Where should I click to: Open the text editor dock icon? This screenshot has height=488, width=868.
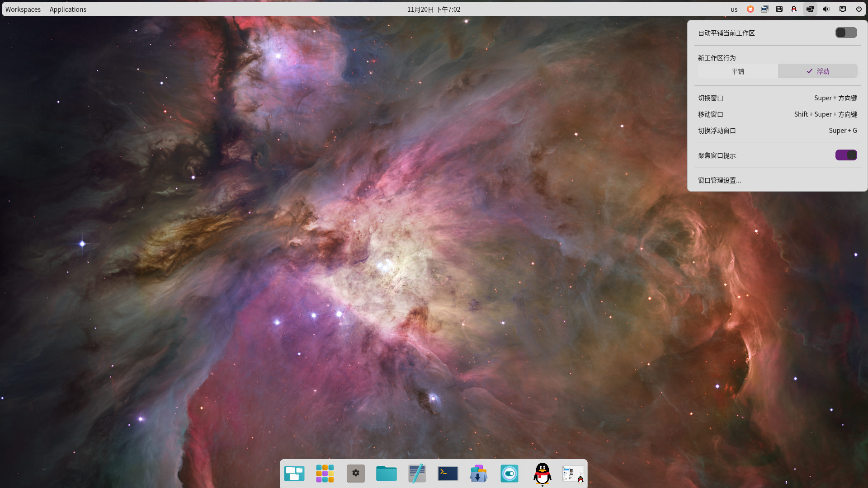[x=417, y=474]
